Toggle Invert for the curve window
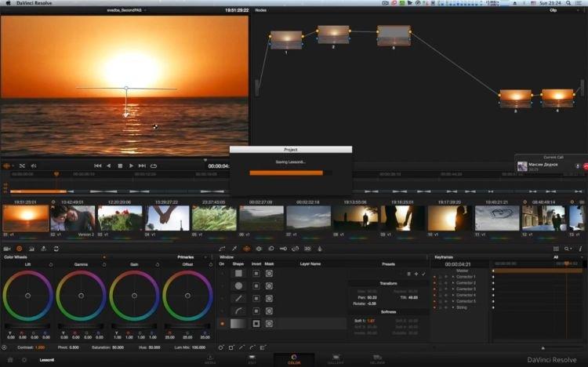Viewport: 588px width, 367px height. pos(256,311)
